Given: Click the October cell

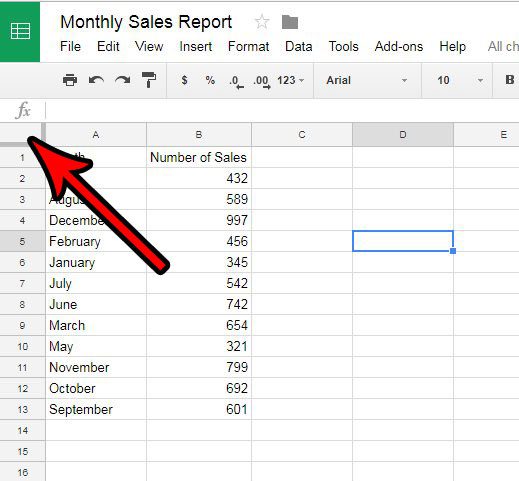Looking at the screenshot, I should 96,388.
